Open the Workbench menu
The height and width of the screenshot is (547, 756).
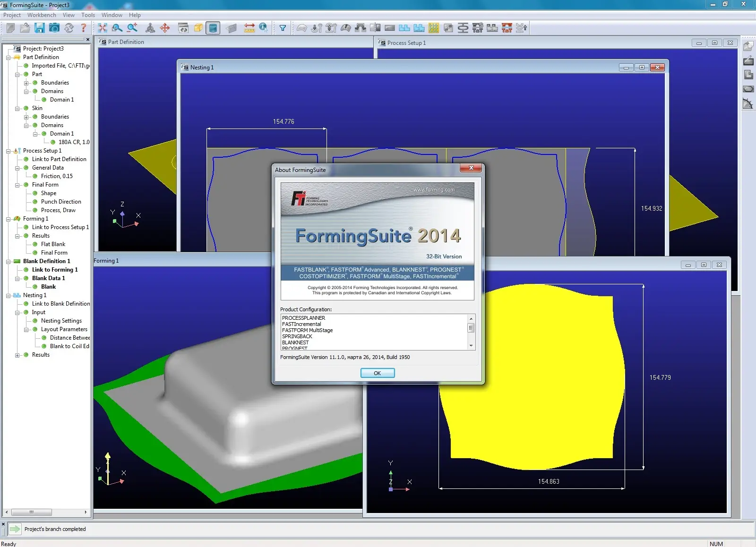(42, 15)
